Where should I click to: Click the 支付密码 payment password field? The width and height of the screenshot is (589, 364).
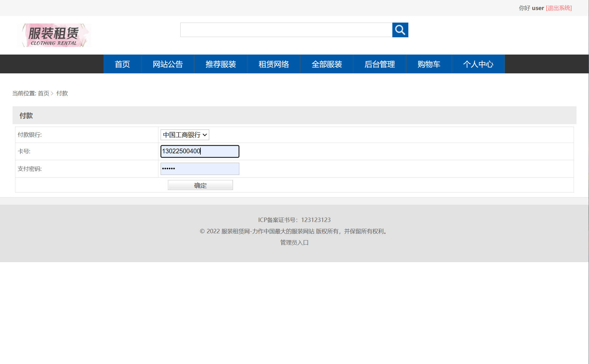200,169
